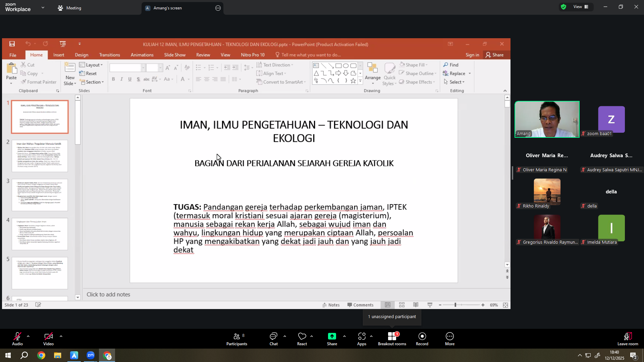Toggle Bold formatting in Font group
The image size is (644, 362).
point(113,79)
